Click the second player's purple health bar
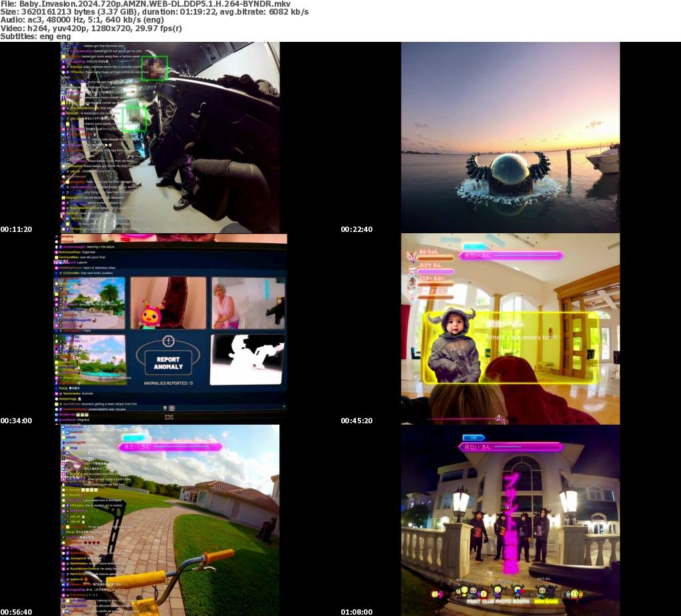Image resolution: width=681 pixels, height=616 pixels. [436, 271]
